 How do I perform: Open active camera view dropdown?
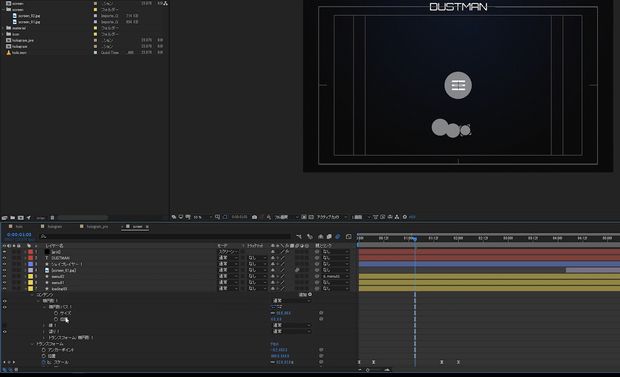331,217
